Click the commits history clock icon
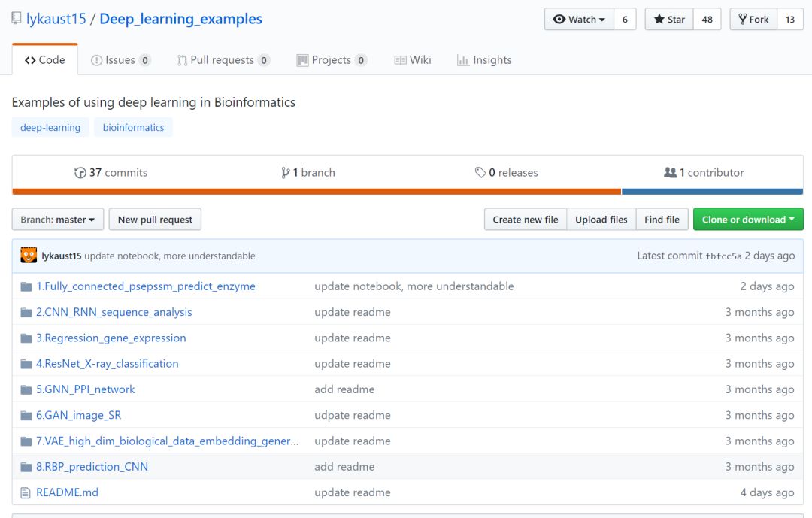 (80, 173)
